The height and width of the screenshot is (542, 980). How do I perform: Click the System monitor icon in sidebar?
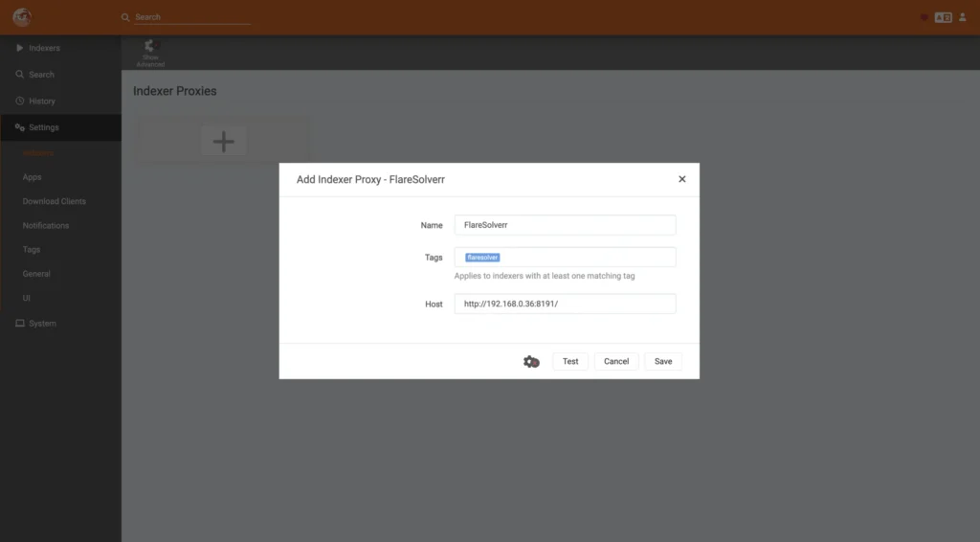click(x=19, y=324)
